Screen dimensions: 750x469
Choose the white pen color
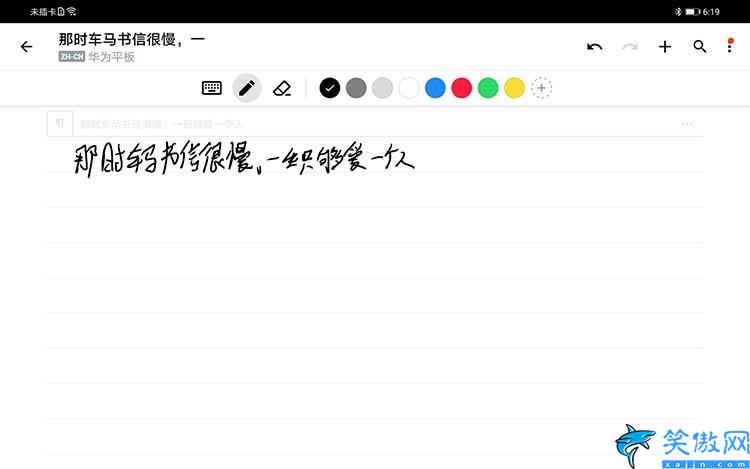[409, 88]
